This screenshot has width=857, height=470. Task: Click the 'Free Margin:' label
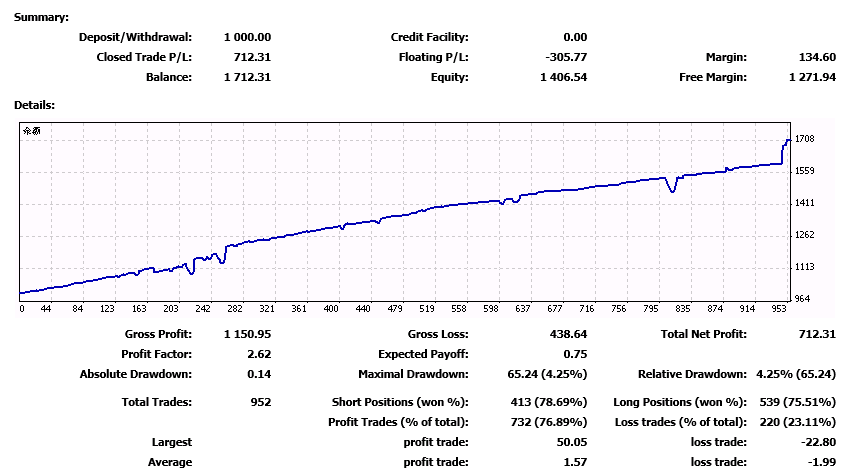(713, 77)
